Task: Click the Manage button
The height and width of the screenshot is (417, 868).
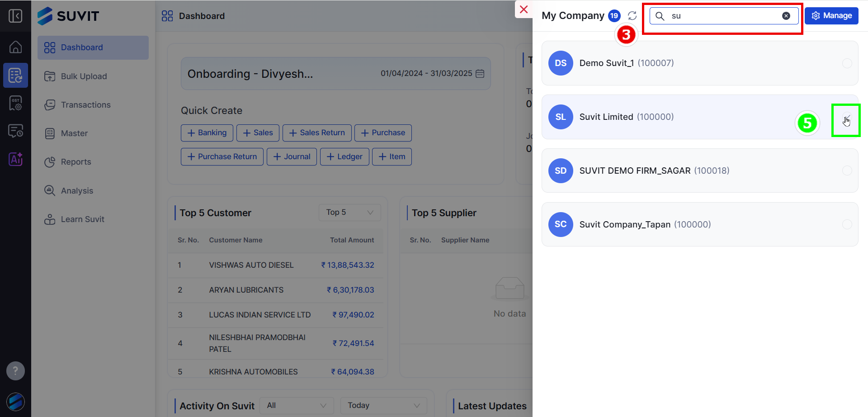Action: tap(831, 16)
